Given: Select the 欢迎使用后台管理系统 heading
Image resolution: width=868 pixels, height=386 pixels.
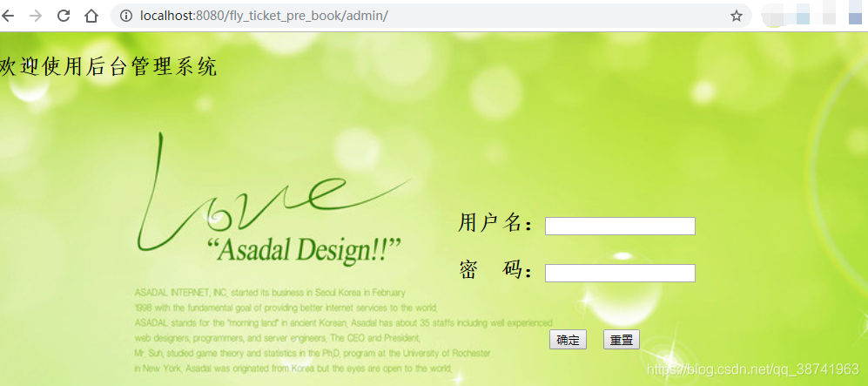Looking at the screenshot, I should coord(109,68).
